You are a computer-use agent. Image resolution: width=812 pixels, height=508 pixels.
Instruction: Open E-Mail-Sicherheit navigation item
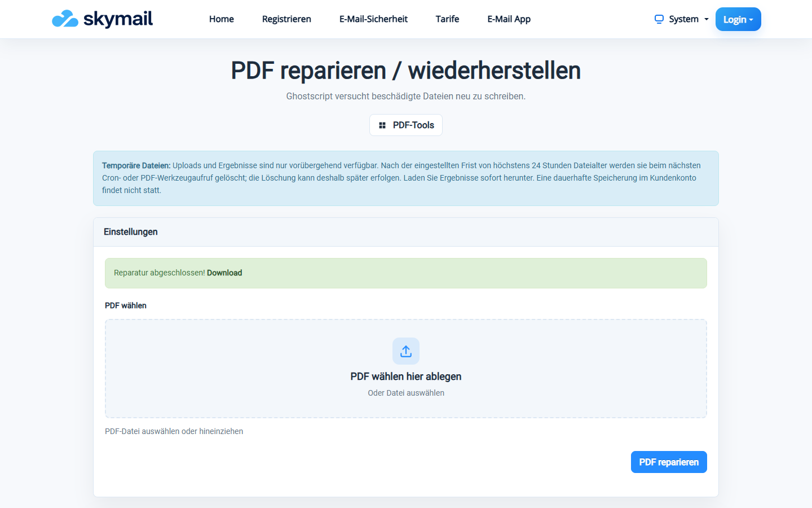[x=373, y=19]
